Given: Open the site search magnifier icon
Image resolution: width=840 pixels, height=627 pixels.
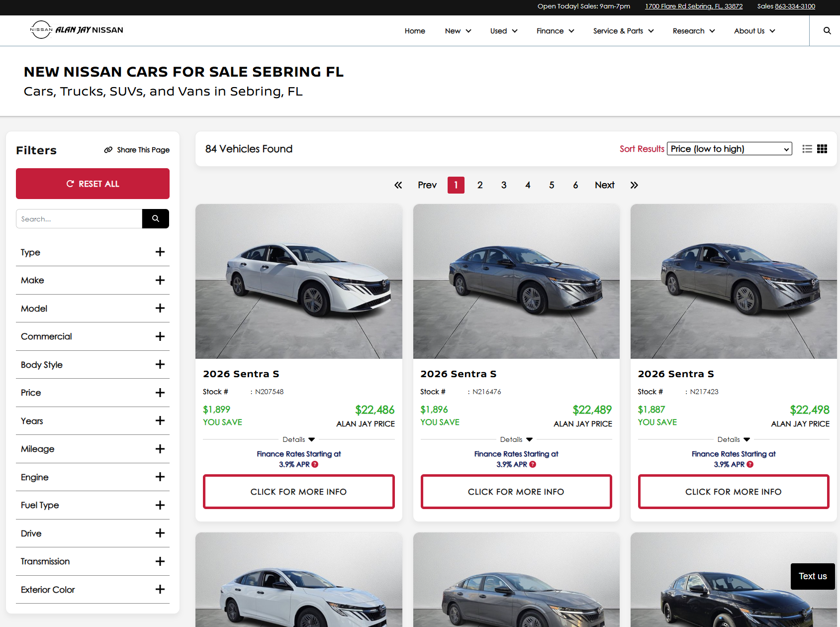Looking at the screenshot, I should 827,30.
